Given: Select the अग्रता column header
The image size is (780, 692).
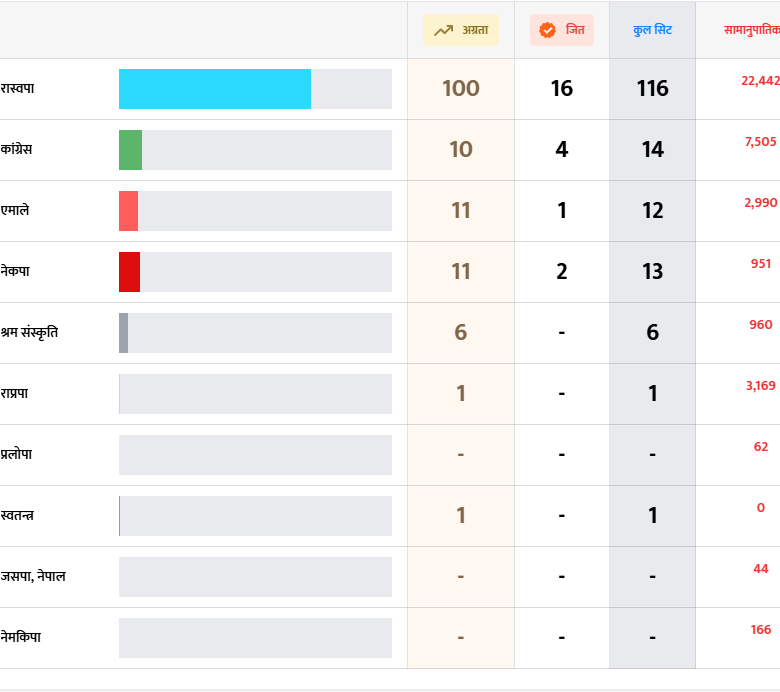Looking at the screenshot, I should (461, 30).
